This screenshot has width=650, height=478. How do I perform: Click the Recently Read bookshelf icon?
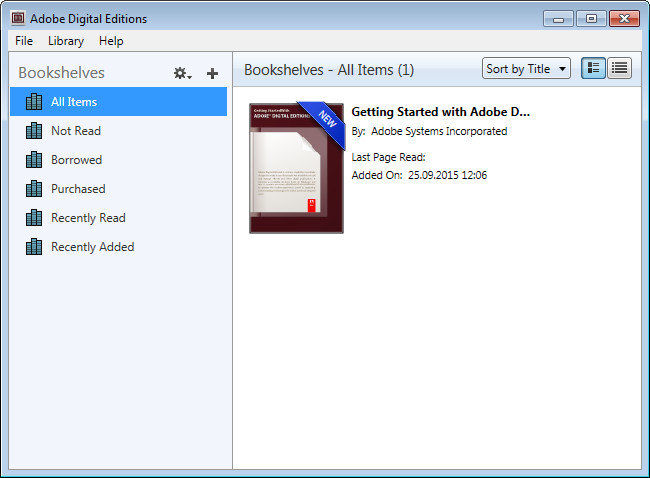click(34, 218)
